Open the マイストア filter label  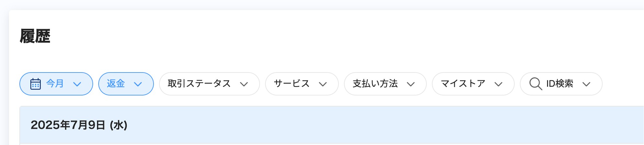coord(463,84)
